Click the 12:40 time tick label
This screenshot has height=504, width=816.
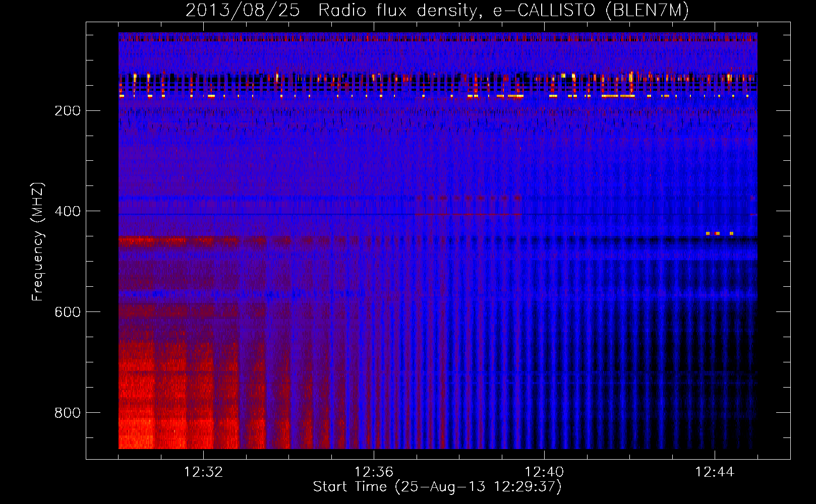544,472
